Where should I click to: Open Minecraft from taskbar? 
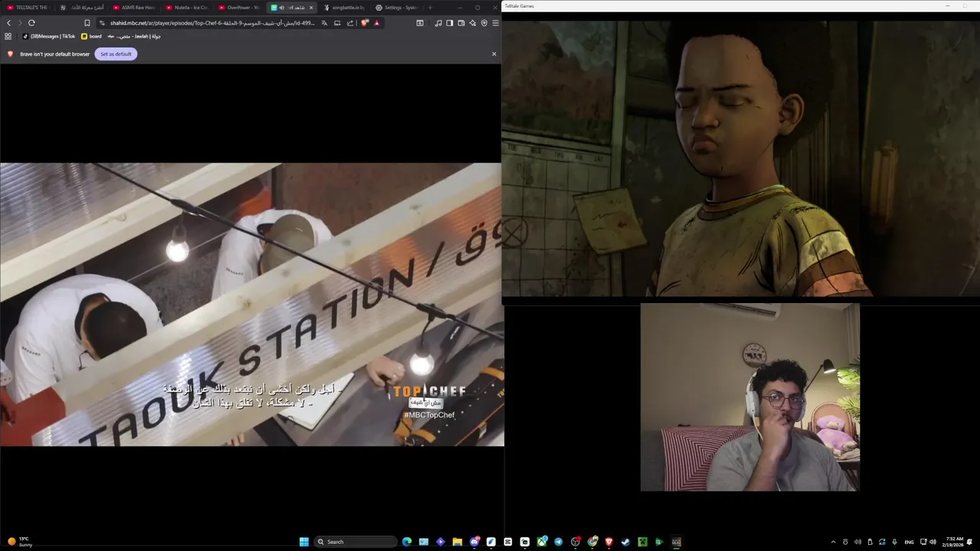point(642,542)
